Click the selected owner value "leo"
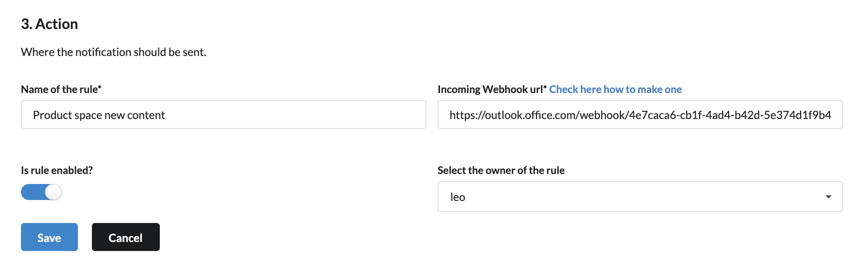 click(457, 197)
